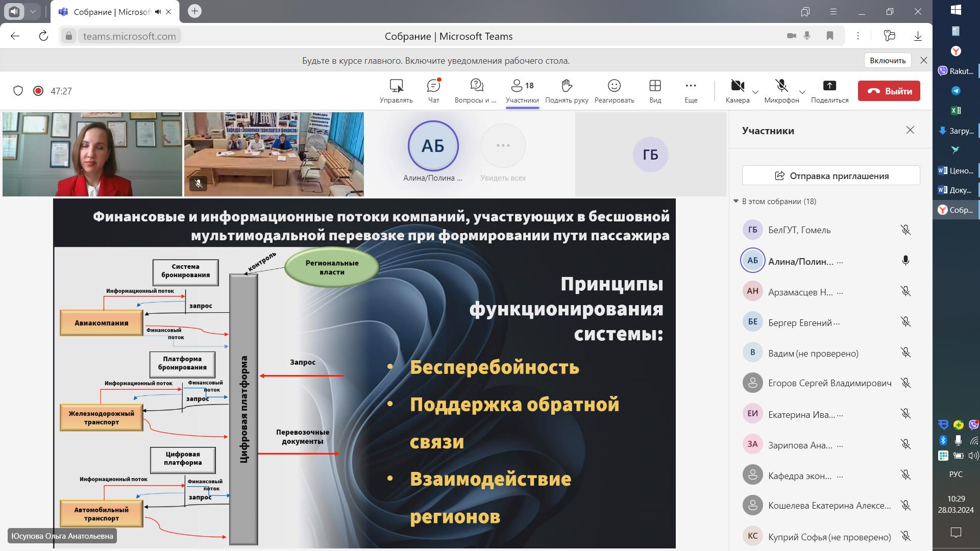This screenshot has height=551, width=980.
Task: Dismiss the notifications banner
Action: tap(923, 60)
